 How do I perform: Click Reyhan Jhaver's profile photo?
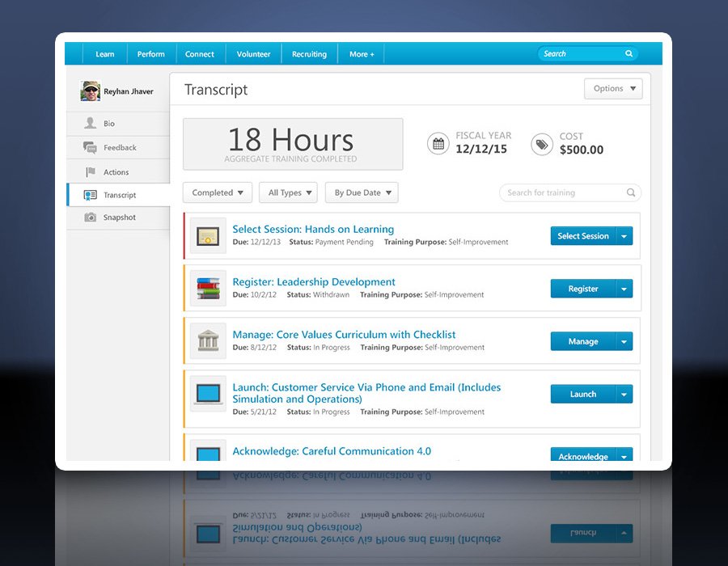pyautogui.click(x=90, y=91)
